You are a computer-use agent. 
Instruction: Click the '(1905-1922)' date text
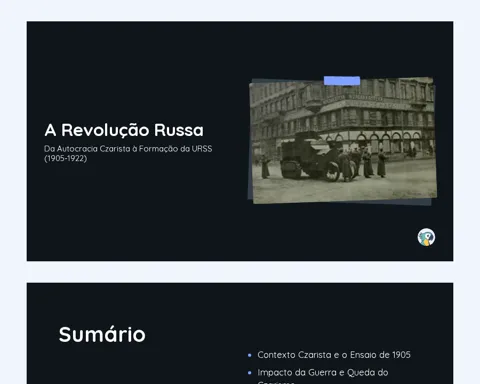click(66, 158)
